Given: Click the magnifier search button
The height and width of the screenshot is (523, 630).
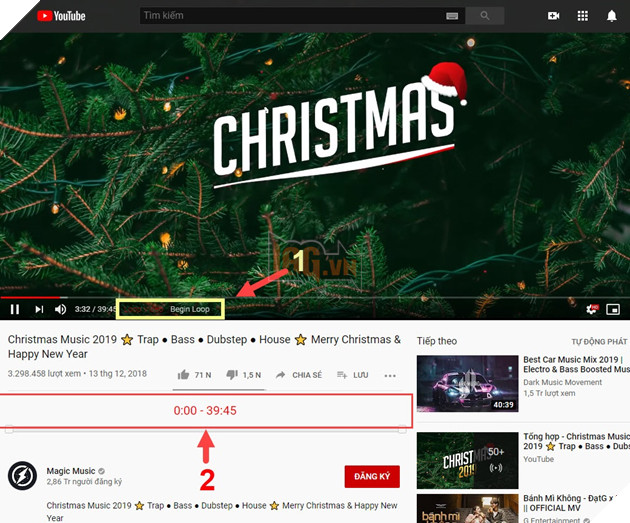Looking at the screenshot, I should (485, 16).
